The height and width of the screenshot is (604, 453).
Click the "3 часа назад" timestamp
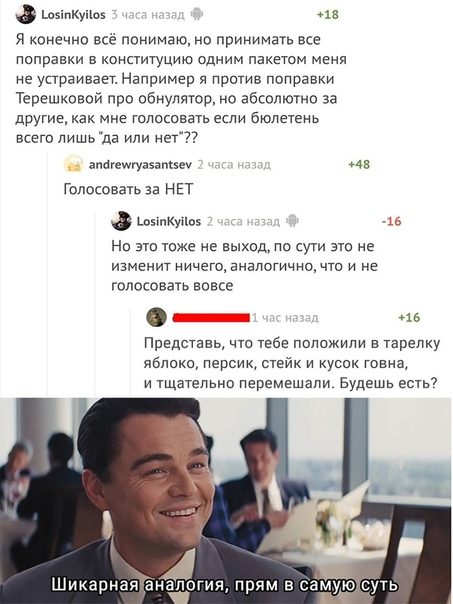[148, 15]
